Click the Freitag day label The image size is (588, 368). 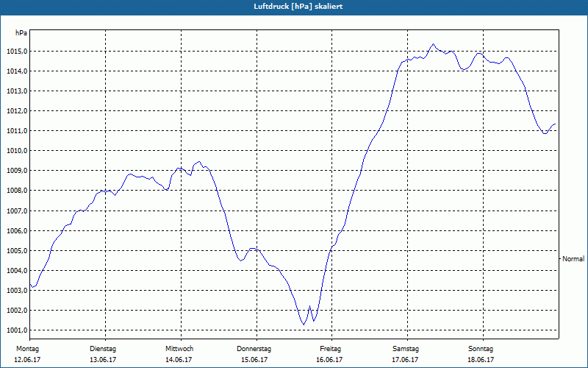pyautogui.click(x=330, y=349)
